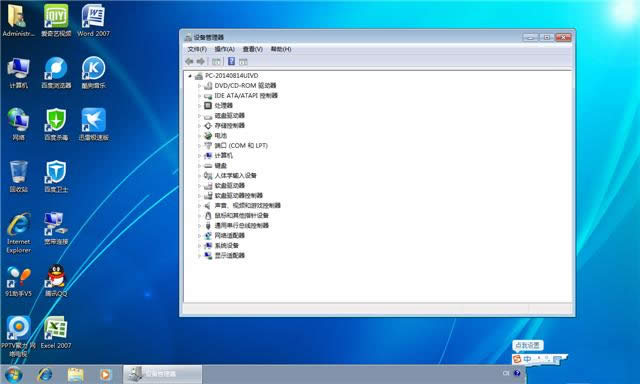This screenshot has height=384, width=640.
Task: Select the 端口 (COM 和 LPT) row text
Action: (x=241, y=146)
